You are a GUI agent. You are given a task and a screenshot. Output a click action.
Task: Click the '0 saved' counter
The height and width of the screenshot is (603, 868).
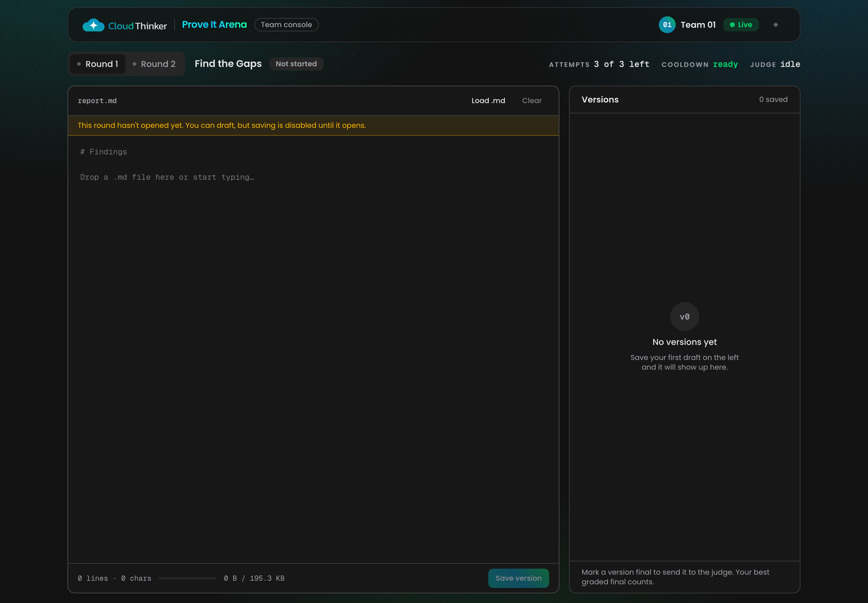[x=774, y=99]
